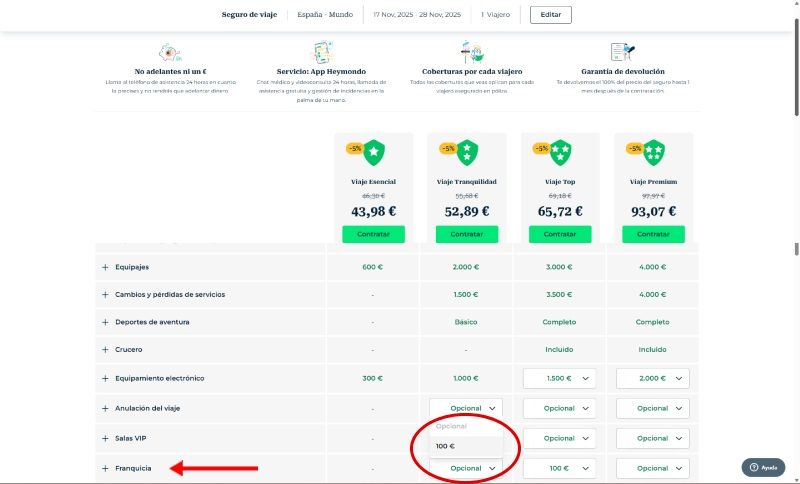
Task: Click the Garantía de devolución icon
Action: point(621,52)
